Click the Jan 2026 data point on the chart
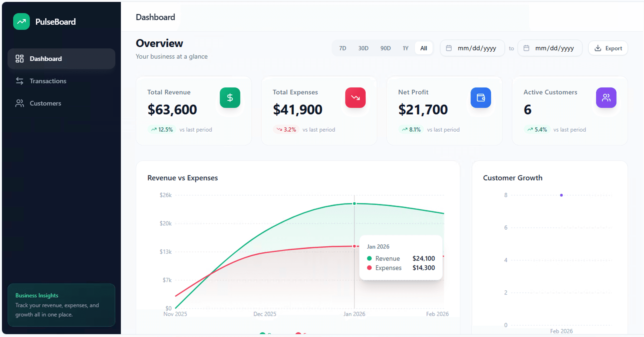Viewport: 644px width, 337px height. (354, 203)
